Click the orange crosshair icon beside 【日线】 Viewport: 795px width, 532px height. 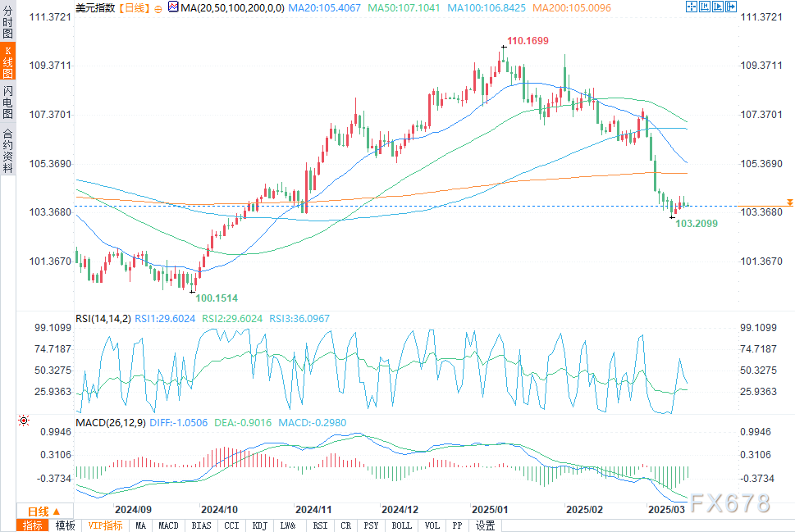click(x=158, y=8)
